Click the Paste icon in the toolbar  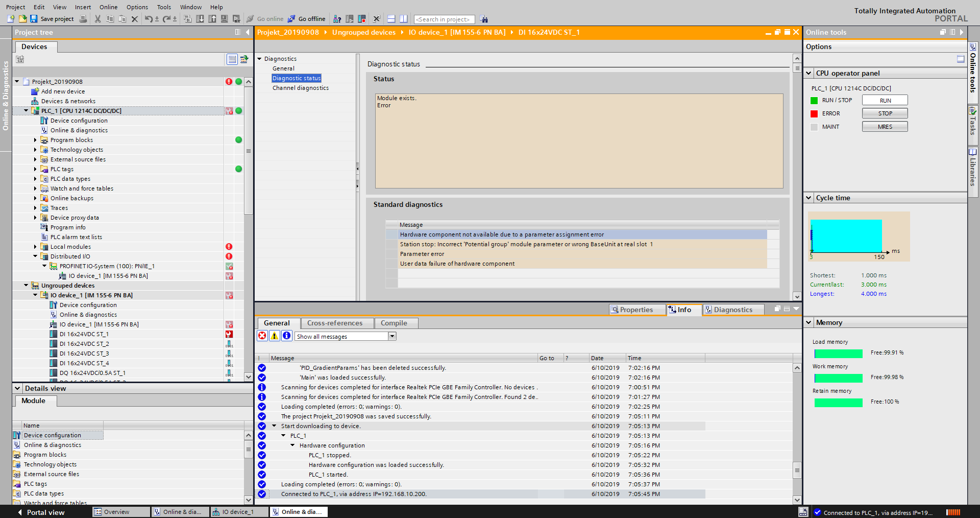[122, 19]
